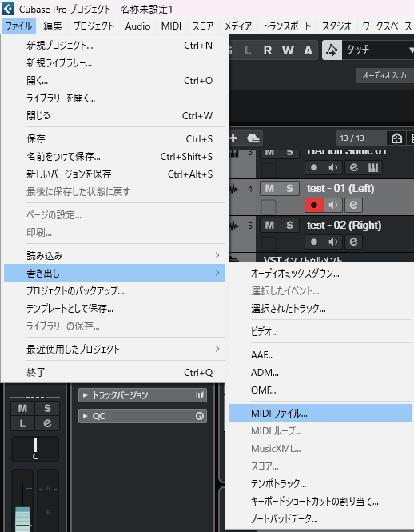Enable record on test - 02 (Right)
The height and width of the screenshot is (532, 414).
tap(314, 242)
